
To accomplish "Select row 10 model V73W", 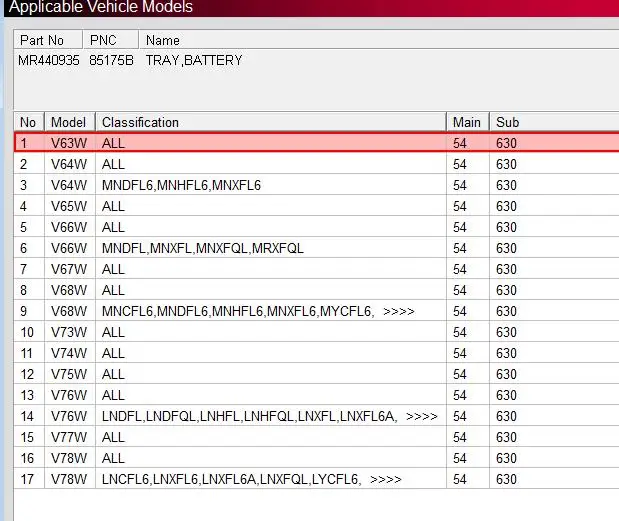I will point(69,332).
